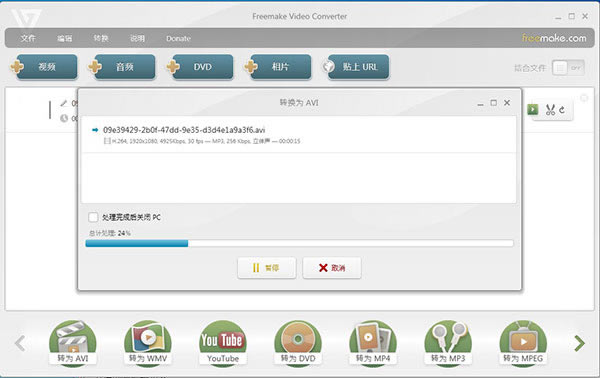Toggle the 结合文件 join files switch

(568, 68)
